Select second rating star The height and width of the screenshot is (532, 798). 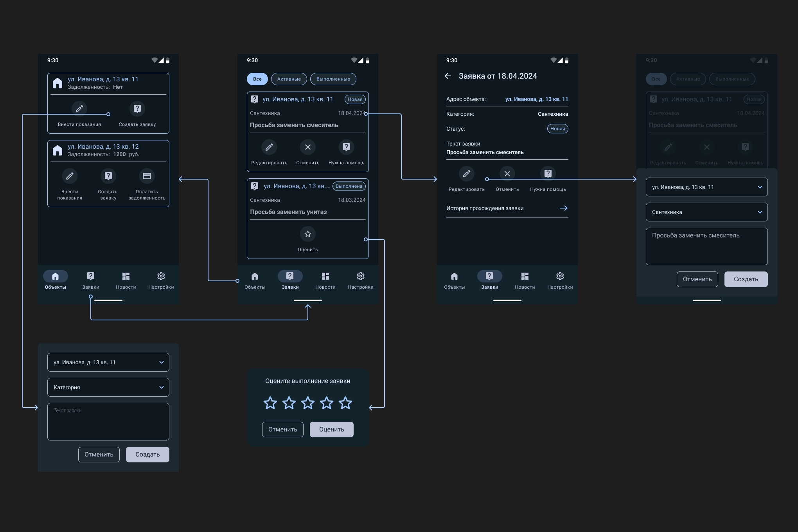click(289, 403)
